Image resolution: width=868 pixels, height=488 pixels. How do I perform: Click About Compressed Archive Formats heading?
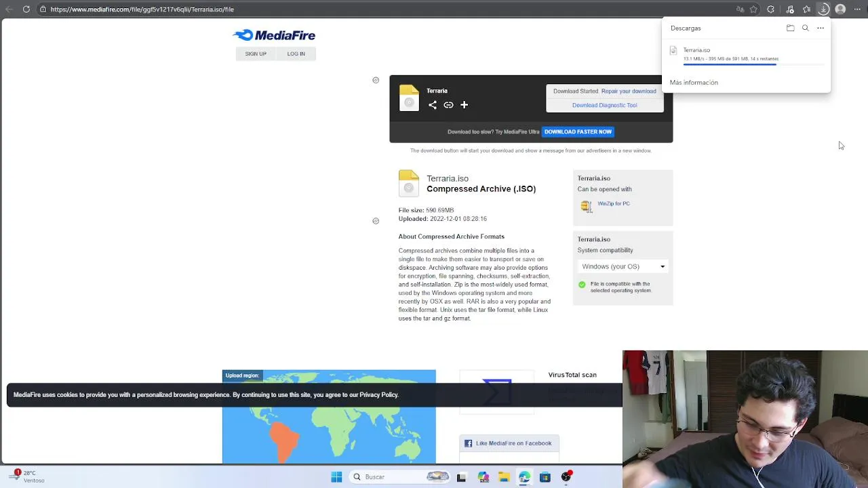(x=451, y=237)
